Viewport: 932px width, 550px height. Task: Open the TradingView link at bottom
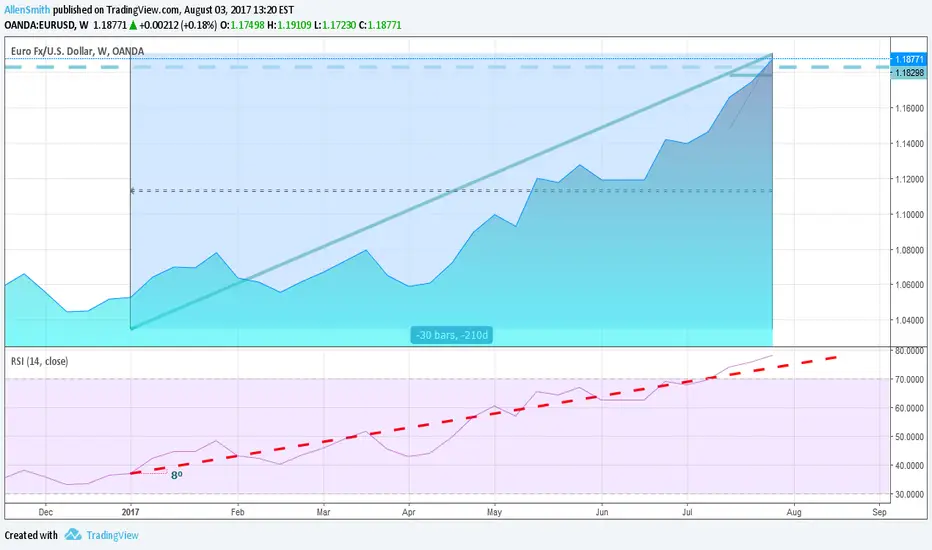pos(112,535)
